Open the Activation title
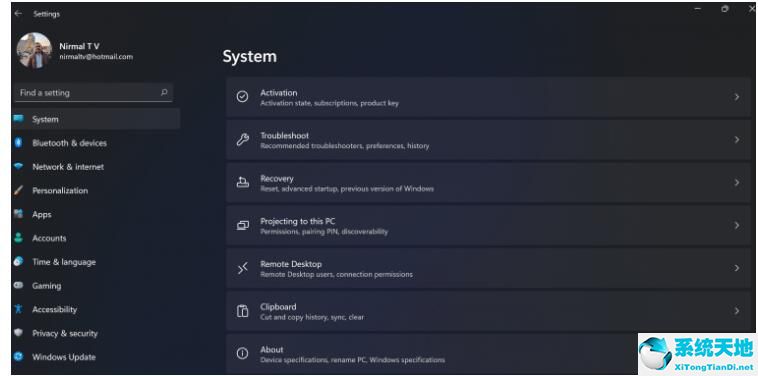The height and width of the screenshot is (376, 758). [278, 93]
